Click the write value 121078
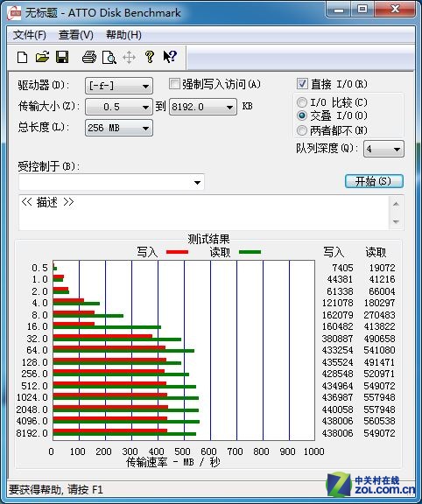 point(337,303)
